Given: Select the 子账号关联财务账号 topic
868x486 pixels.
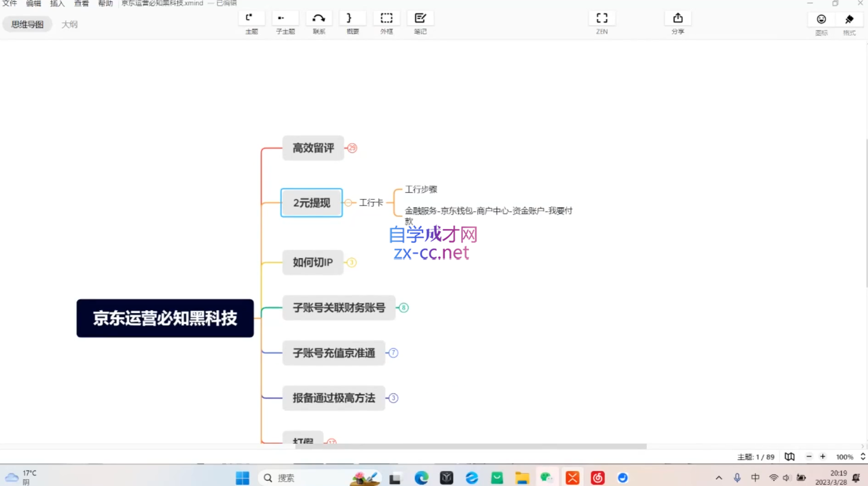Looking at the screenshot, I should click(339, 308).
